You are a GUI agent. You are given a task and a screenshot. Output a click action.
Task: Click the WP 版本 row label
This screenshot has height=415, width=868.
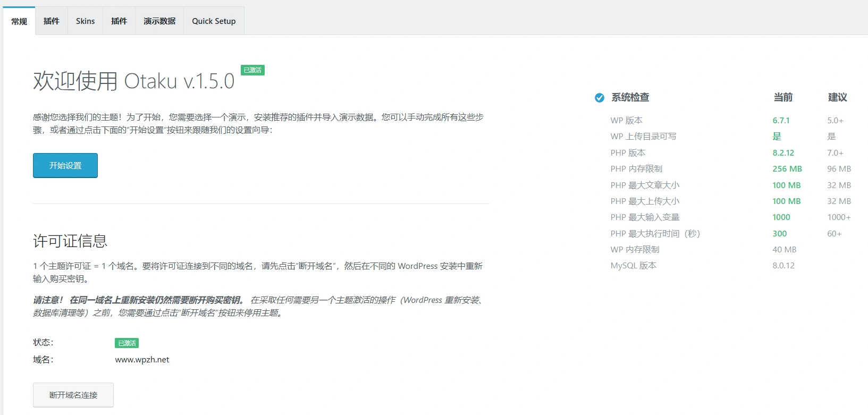coord(626,121)
